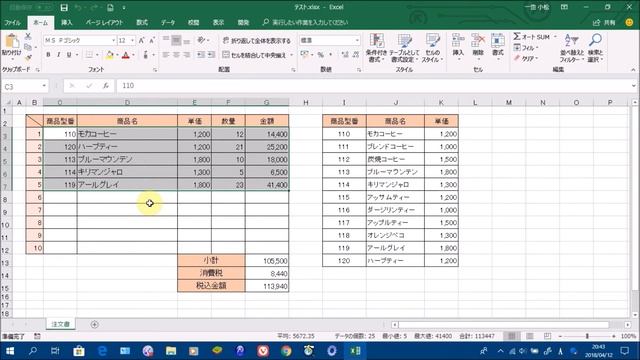Screen dimensions: 640x360
Task: Click the Save icon in title bar
Action: point(64,7)
